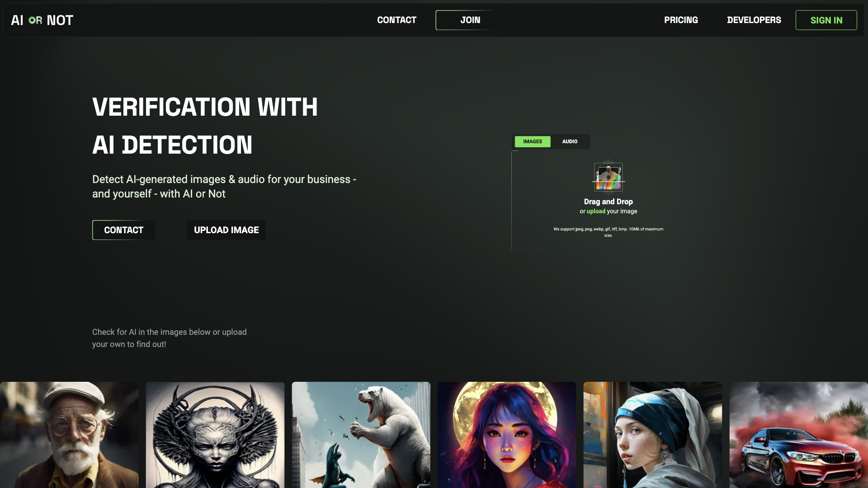Click the PRICING navigation link
This screenshot has height=488, width=868.
pyautogui.click(x=681, y=20)
